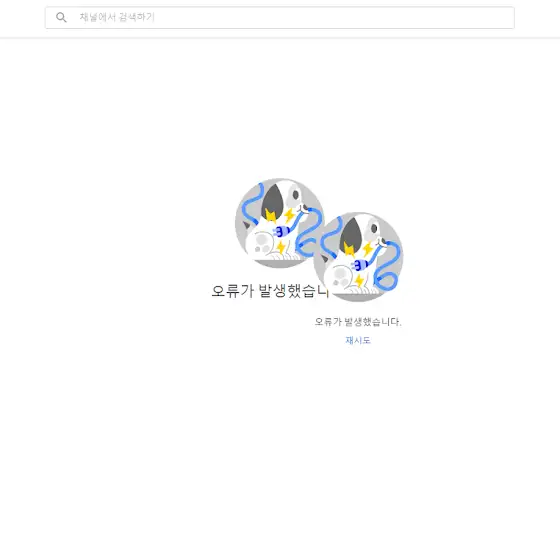Click the gray floor strip under right dog
Screen dimensions: 560x560
coord(358,297)
